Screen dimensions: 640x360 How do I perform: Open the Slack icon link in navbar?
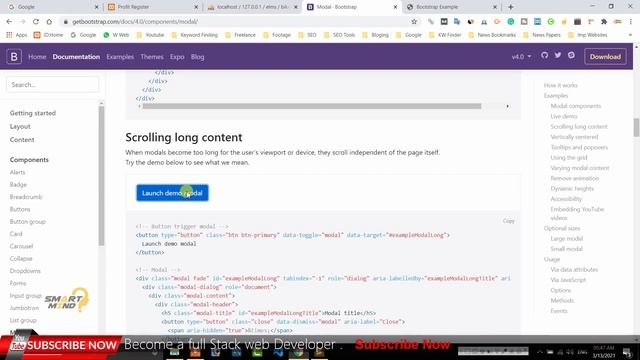(571, 55)
